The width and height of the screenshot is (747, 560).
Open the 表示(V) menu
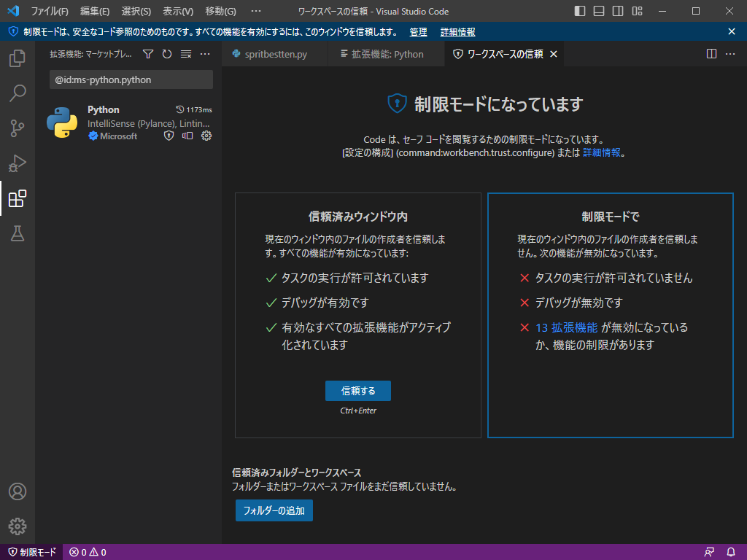pyautogui.click(x=178, y=11)
